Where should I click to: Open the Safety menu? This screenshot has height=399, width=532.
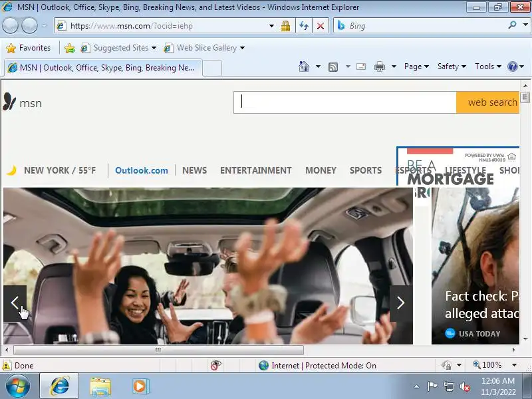click(x=452, y=66)
